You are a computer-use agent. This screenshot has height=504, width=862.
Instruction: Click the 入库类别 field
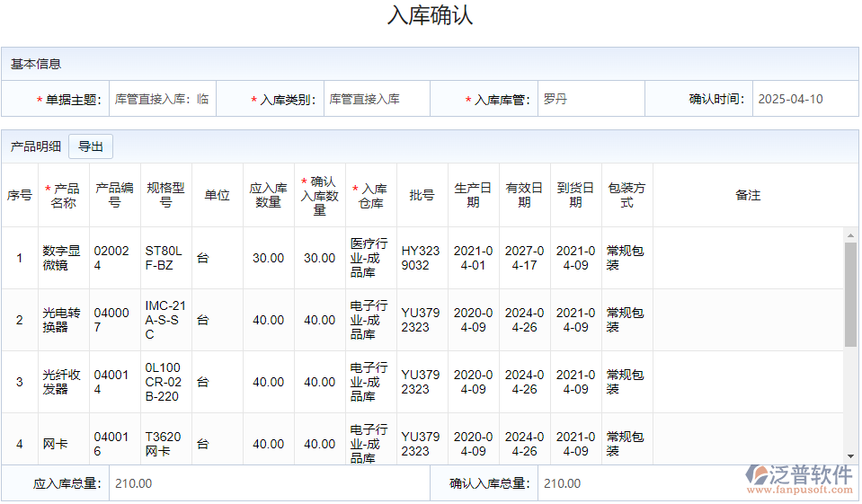(x=378, y=99)
